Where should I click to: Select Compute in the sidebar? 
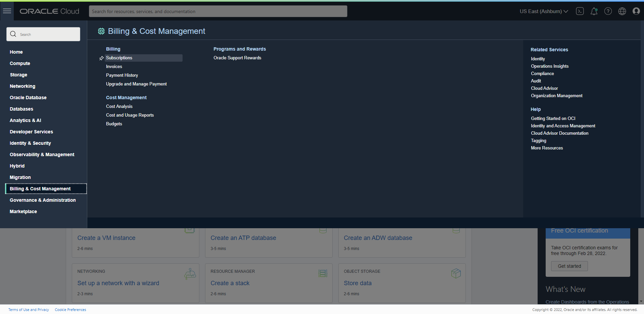click(x=20, y=63)
